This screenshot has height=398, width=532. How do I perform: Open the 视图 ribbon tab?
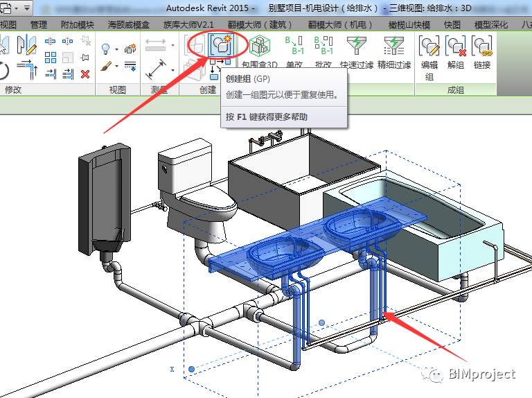click(x=8, y=24)
